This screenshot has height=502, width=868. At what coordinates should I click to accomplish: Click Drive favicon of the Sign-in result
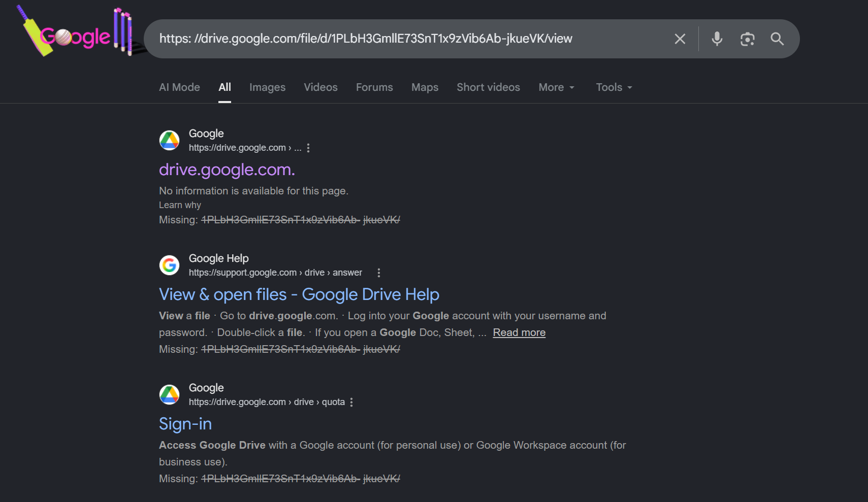(170, 394)
